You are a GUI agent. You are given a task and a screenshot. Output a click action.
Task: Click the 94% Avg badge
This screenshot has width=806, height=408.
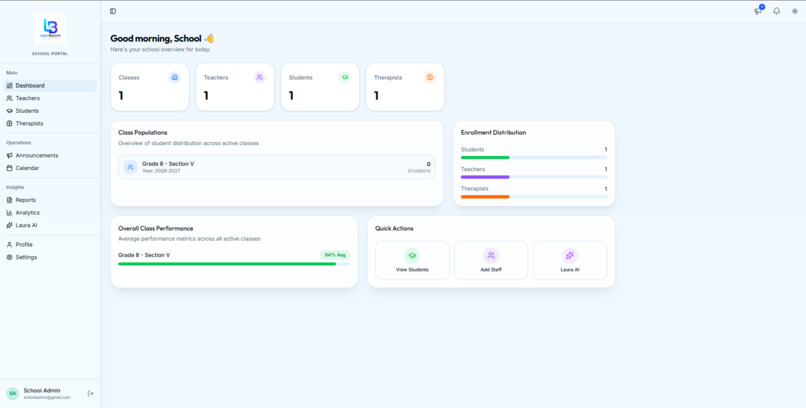335,255
